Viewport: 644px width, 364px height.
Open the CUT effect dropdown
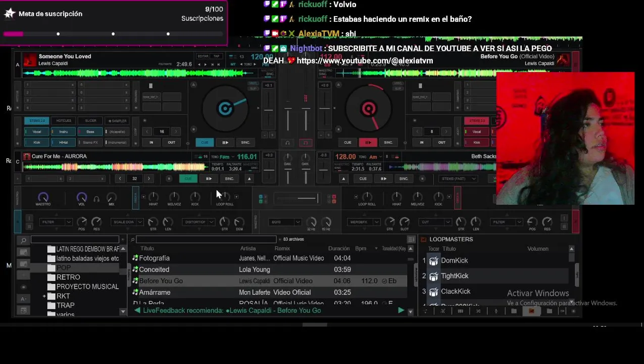coord(435,222)
